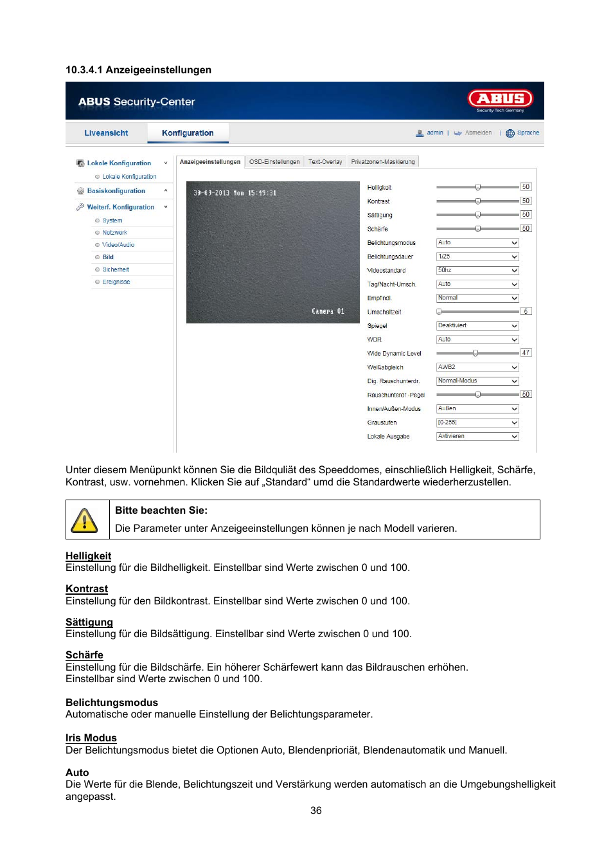
Task: Open the Lokale Ausgabe dropdown
Action: pyautogui.click(x=477, y=437)
